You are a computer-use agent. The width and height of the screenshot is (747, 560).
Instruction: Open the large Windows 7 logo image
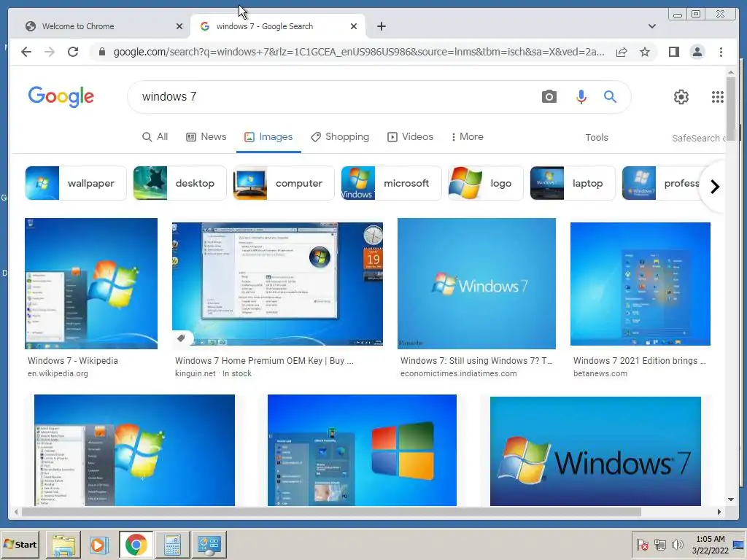pyautogui.click(x=595, y=451)
